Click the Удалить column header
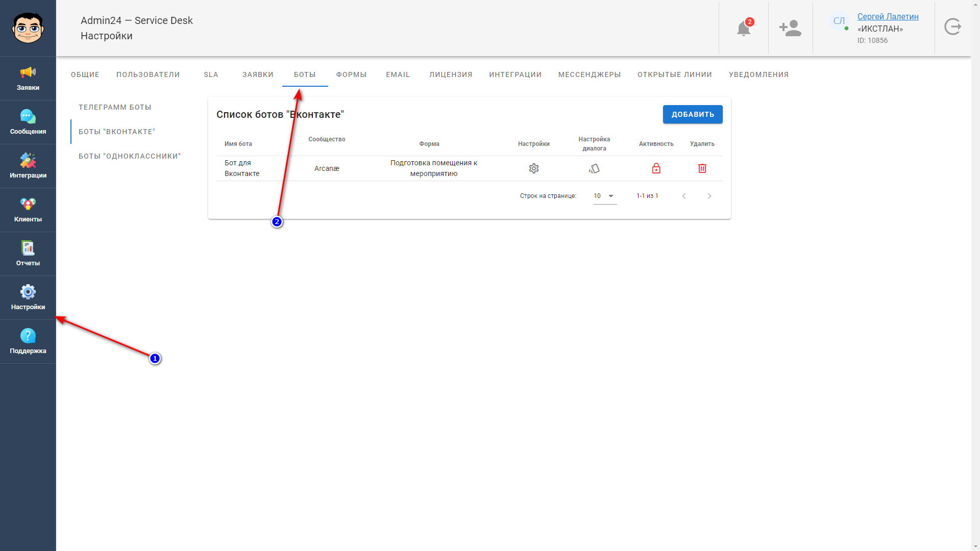980x551 pixels. [x=702, y=144]
